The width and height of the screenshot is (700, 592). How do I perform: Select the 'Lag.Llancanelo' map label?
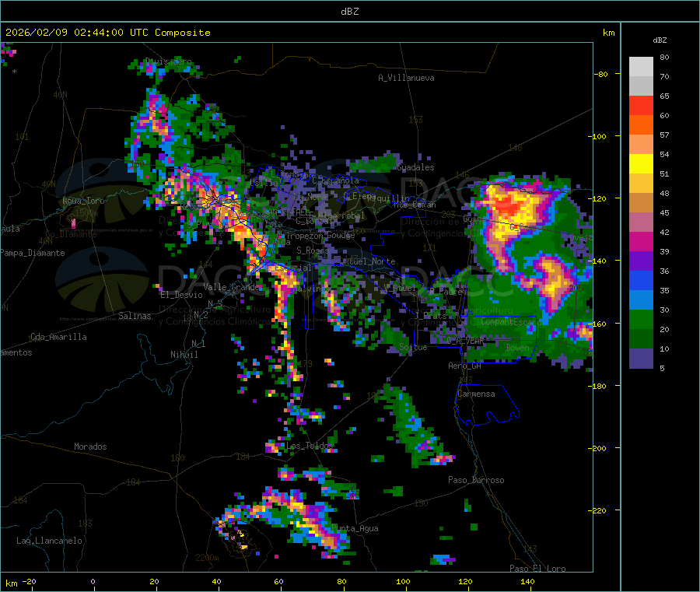[49, 541]
